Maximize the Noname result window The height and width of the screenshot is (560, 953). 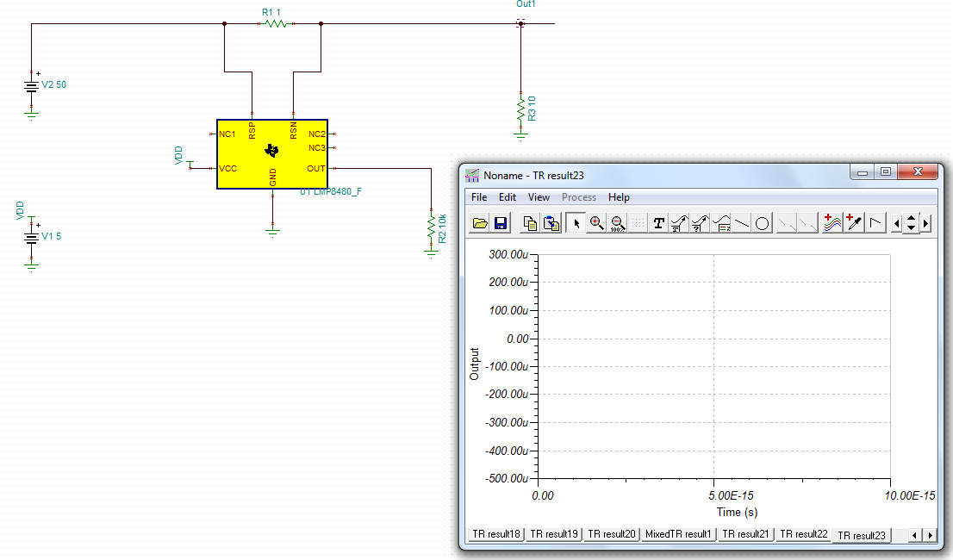pos(886,172)
